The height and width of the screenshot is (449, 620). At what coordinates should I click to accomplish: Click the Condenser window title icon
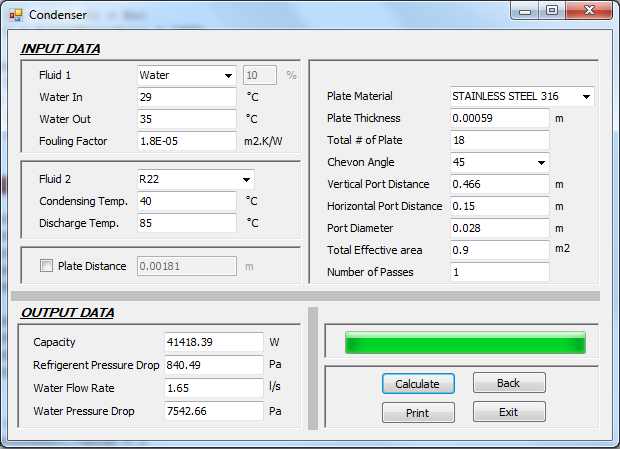(x=15, y=14)
